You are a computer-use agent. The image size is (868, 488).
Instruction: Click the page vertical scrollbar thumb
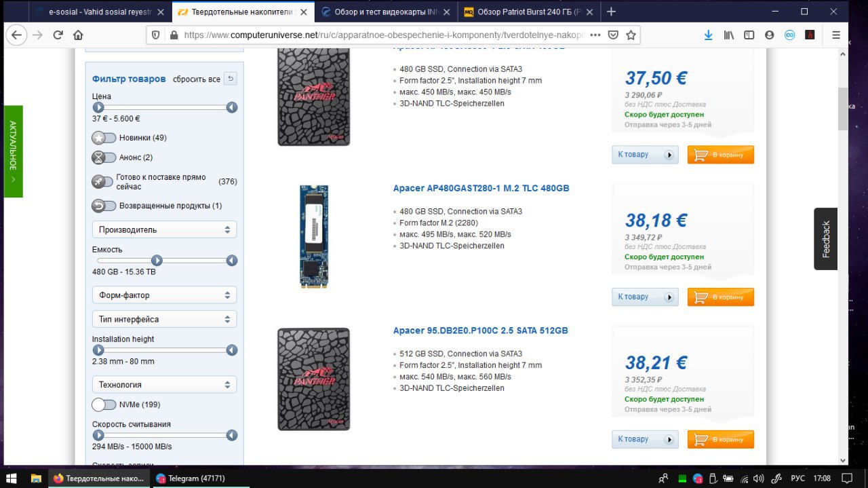[x=843, y=108]
